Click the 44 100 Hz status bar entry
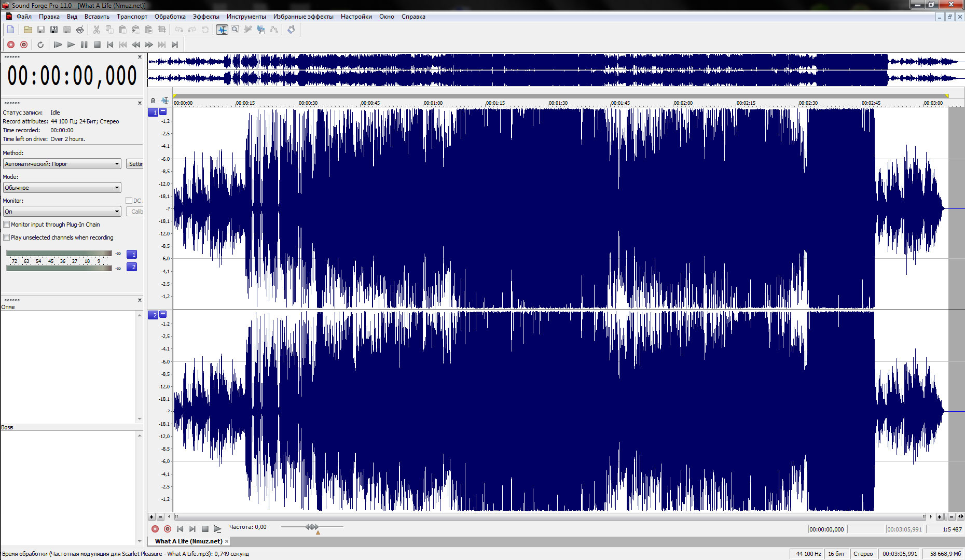Screen dimensions: 965x560 (x=808, y=554)
